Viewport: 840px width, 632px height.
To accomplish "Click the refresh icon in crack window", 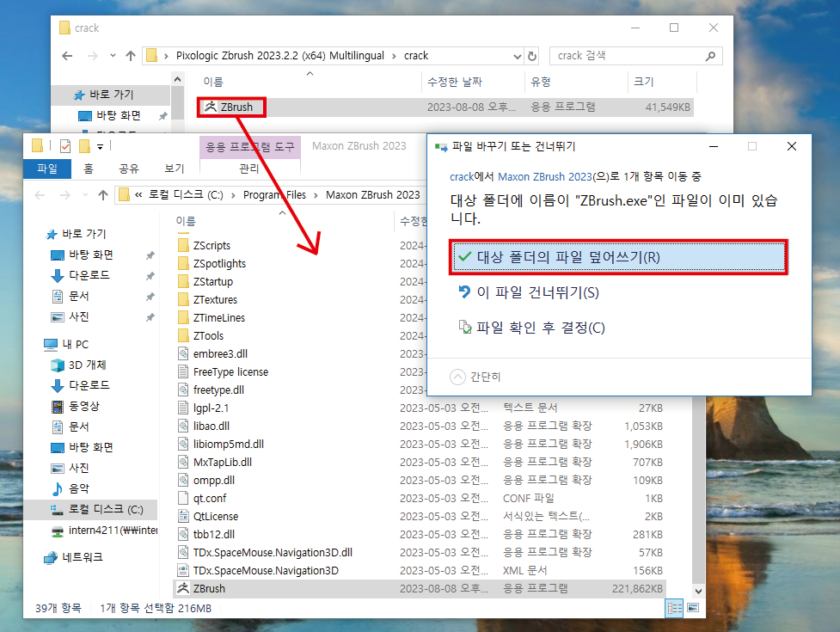I will (x=532, y=56).
